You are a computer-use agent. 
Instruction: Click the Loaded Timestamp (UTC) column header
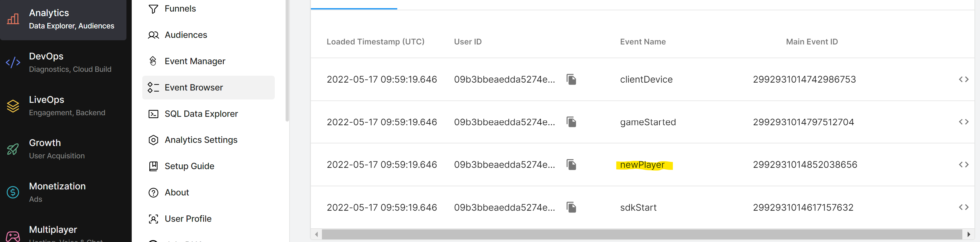coord(375,42)
